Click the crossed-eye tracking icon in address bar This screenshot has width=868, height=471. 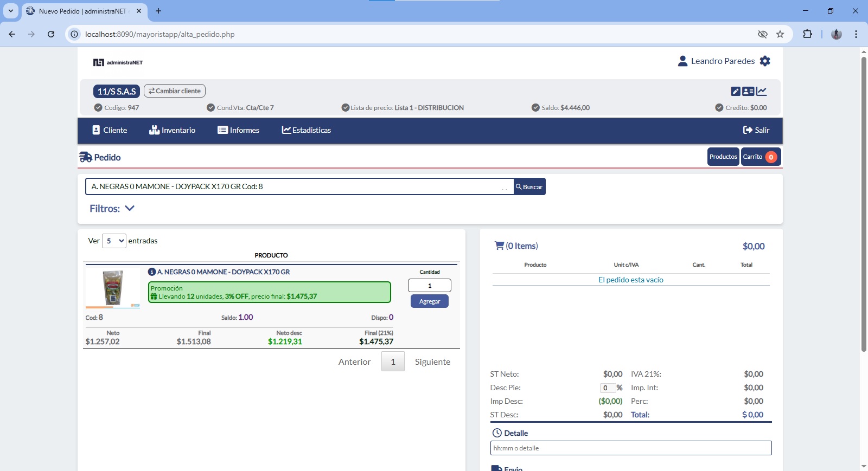[763, 34]
